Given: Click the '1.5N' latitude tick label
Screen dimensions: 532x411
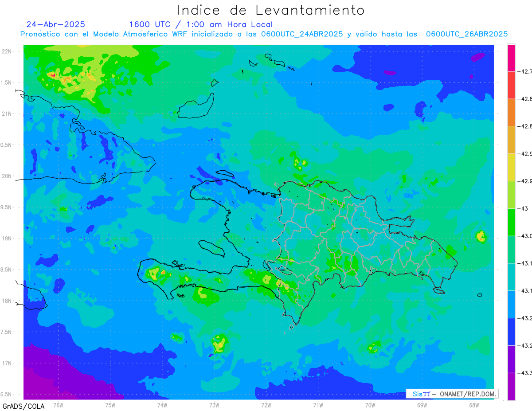Looking at the screenshot, I should click(7, 82).
